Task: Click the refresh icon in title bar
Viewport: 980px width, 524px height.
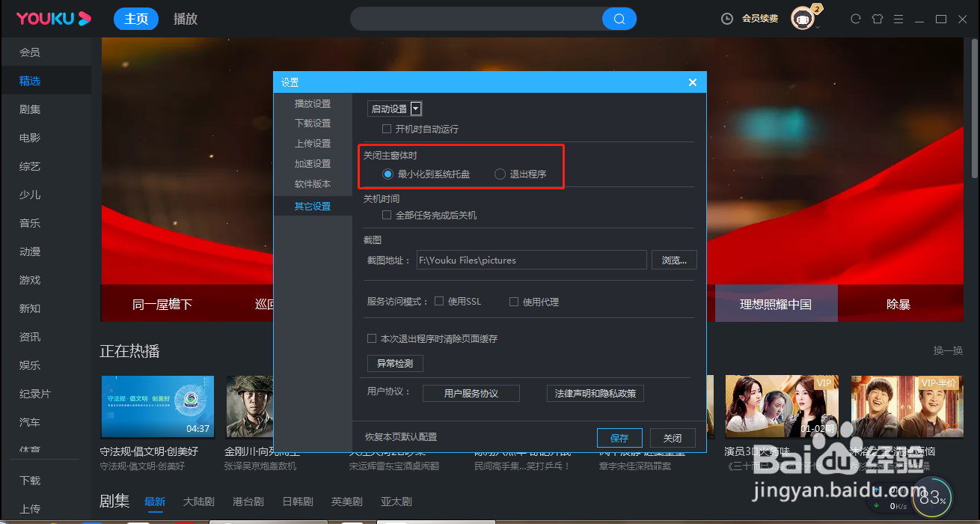Action: [856, 19]
